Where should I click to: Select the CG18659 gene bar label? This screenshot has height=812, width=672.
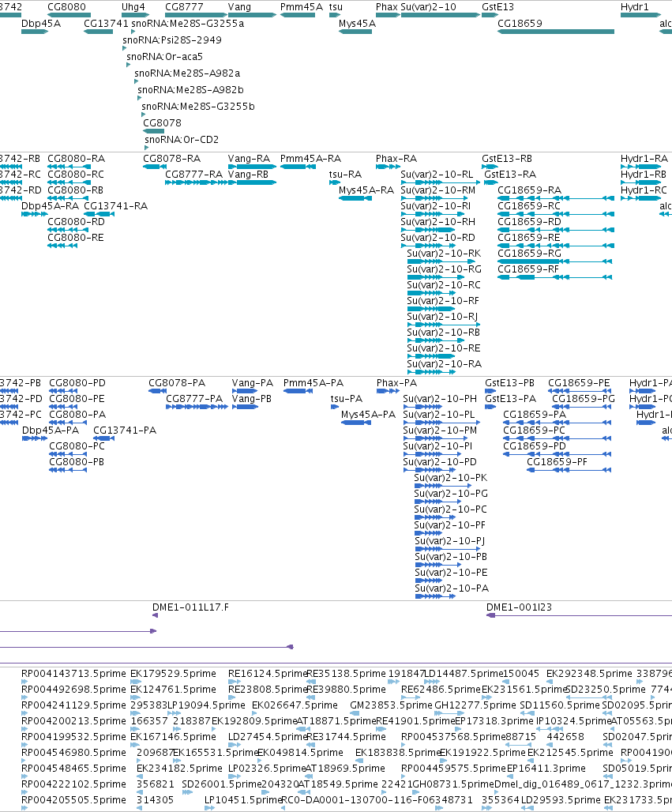click(x=520, y=24)
